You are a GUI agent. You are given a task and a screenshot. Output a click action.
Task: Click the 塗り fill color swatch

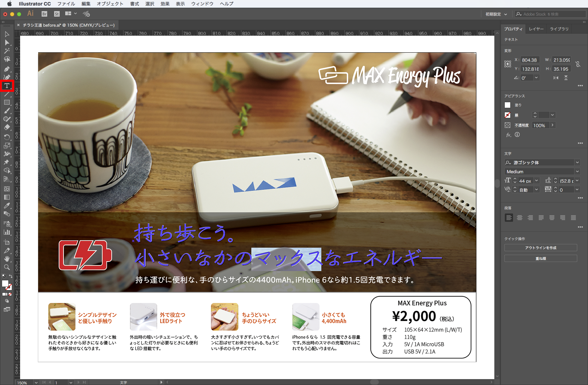coord(508,105)
